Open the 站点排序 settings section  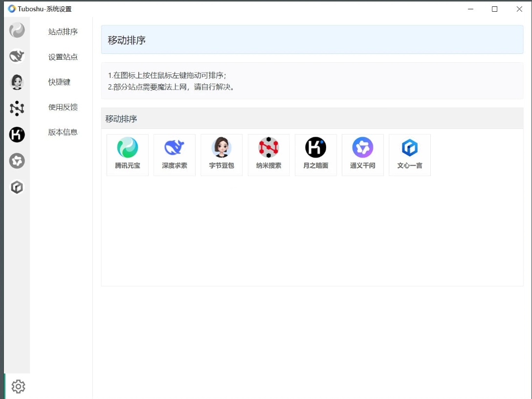tap(63, 32)
